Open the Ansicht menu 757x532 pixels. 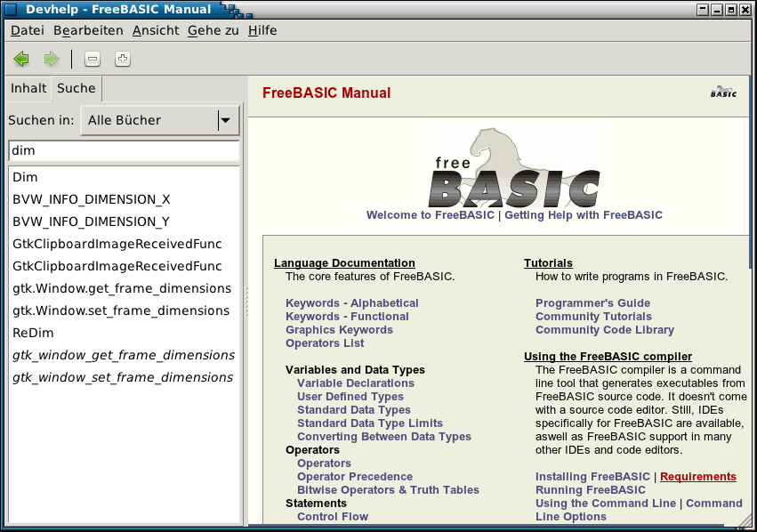pos(156,30)
